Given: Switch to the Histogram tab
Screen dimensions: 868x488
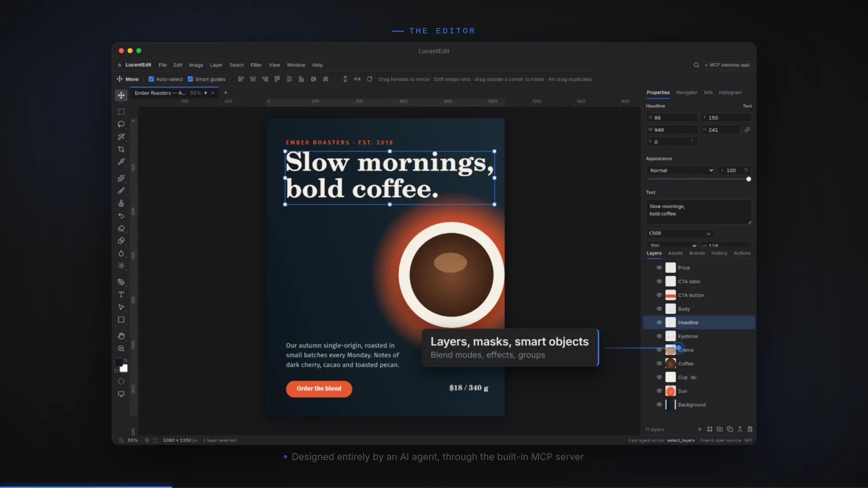Looking at the screenshot, I should pyautogui.click(x=730, y=93).
